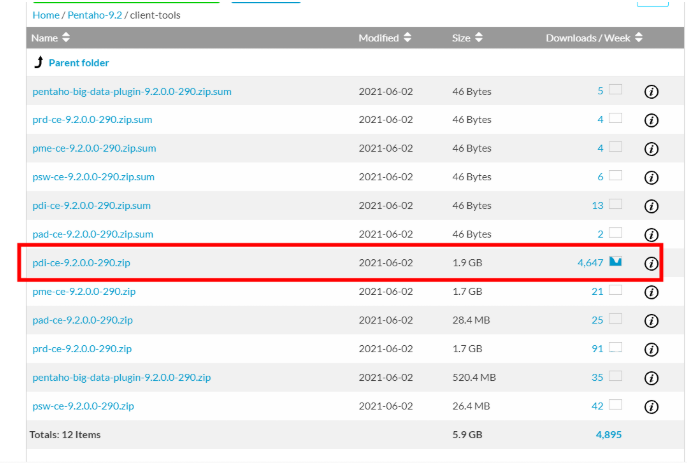Sort the list by Modified column

click(x=385, y=38)
